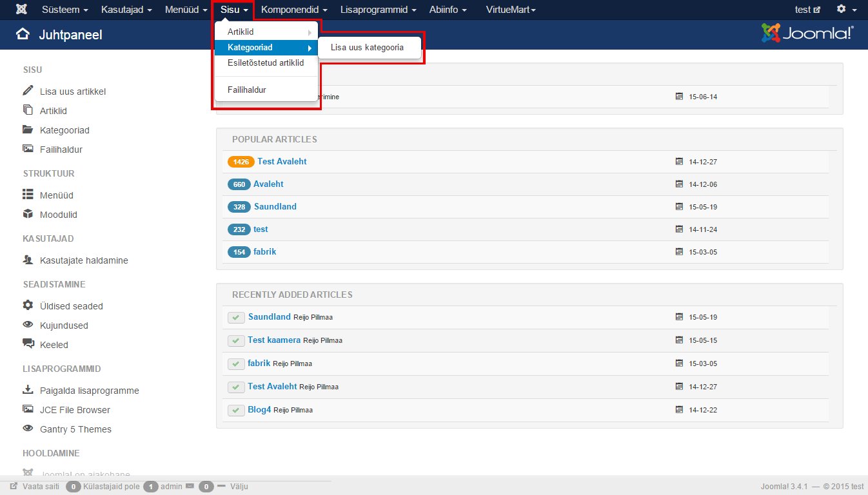Click the home icon beside Juhtpaneel

click(23, 34)
